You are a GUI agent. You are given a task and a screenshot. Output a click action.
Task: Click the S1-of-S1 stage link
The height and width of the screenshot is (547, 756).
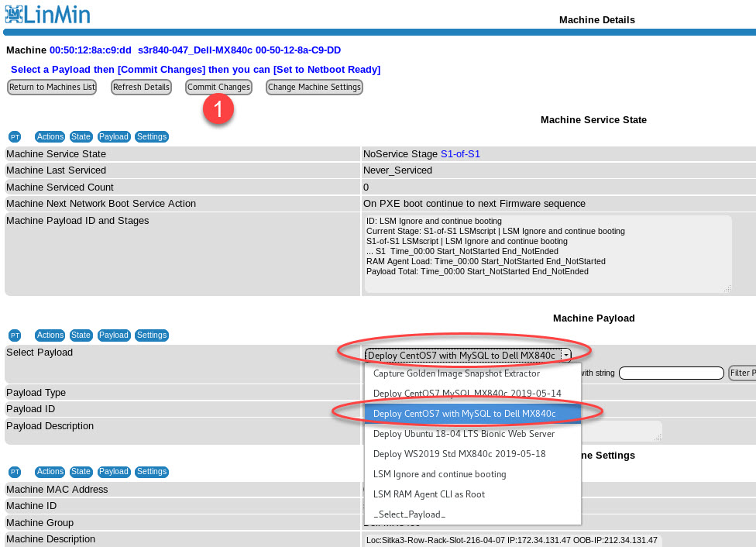pyautogui.click(x=460, y=154)
